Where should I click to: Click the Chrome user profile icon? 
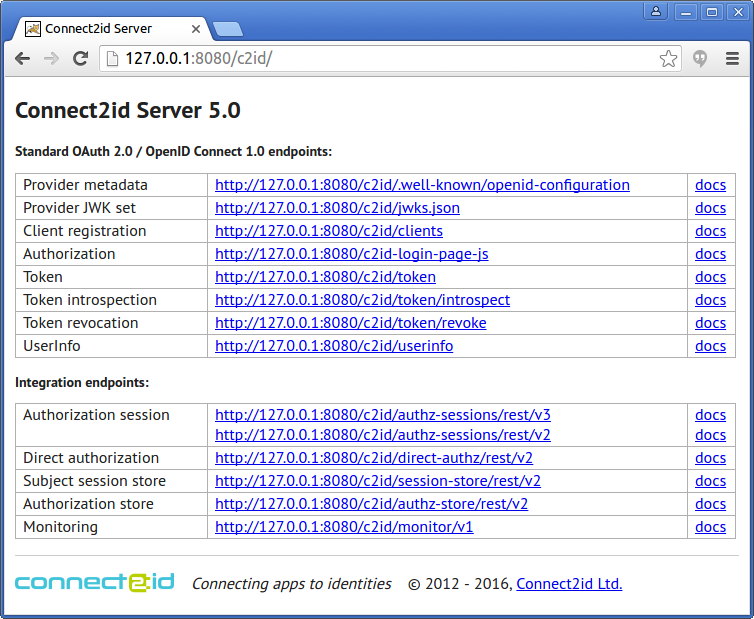tap(656, 12)
